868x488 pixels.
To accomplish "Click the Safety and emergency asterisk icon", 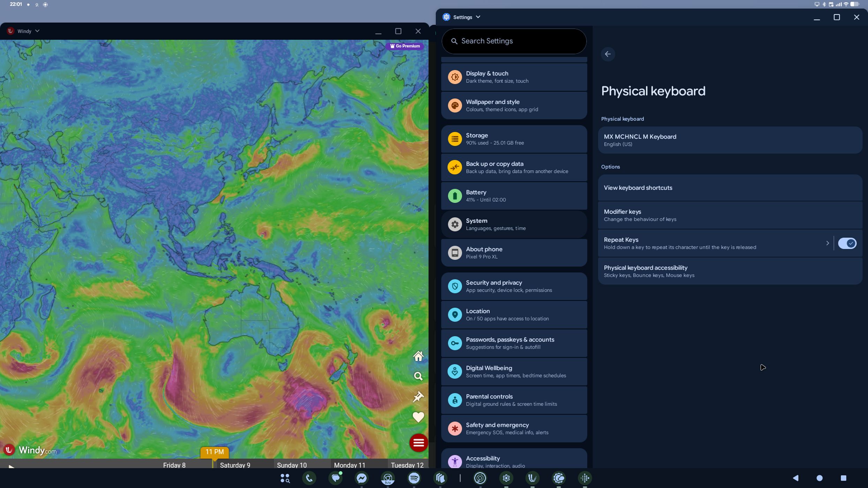I will [455, 428].
